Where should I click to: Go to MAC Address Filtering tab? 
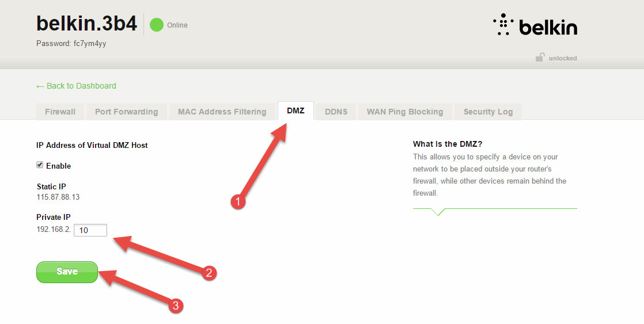point(222,112)
